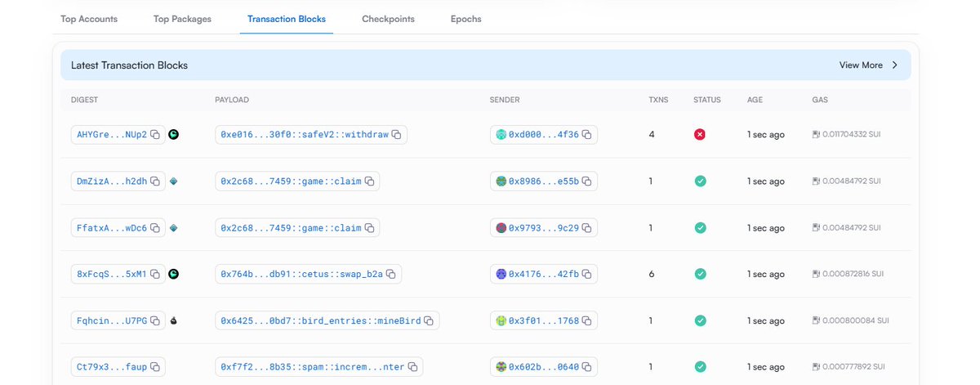980x385 pixels.
Task: Open sender 0x602b...0640
Action: (x=544, y=367)
